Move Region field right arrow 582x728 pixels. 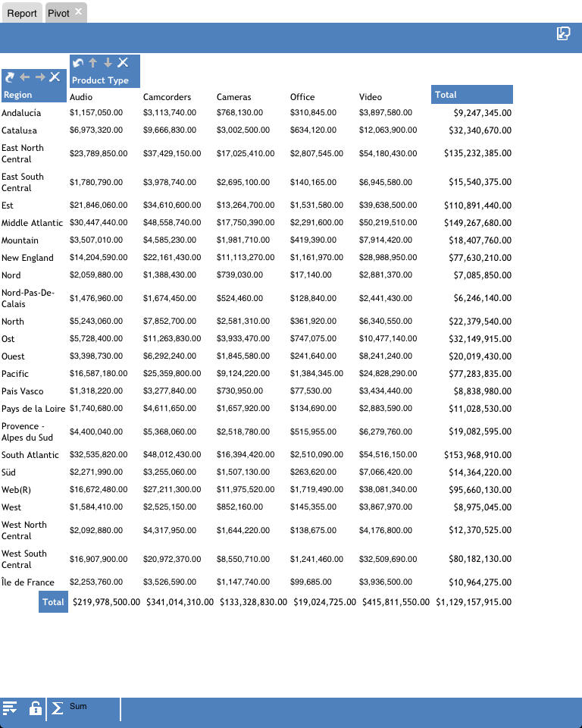(x=40, y=77)
